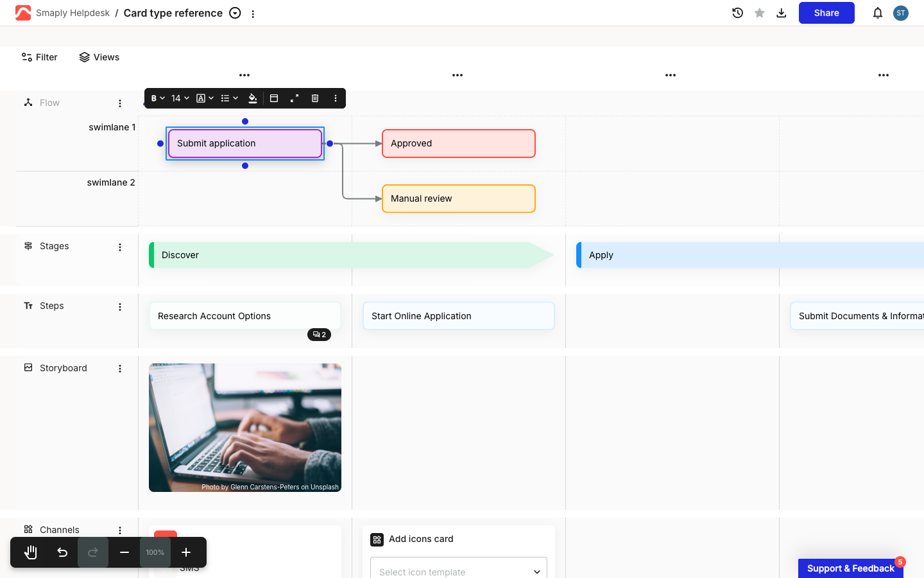The width and height of the screenshot is (924, 578).
Task: Click the card layout panel icon
Action: click(x=274, y=98)
